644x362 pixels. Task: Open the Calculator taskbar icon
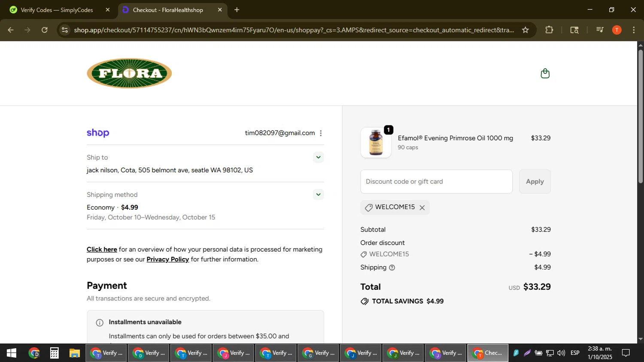pyautogui.click(x=54, y=353)
